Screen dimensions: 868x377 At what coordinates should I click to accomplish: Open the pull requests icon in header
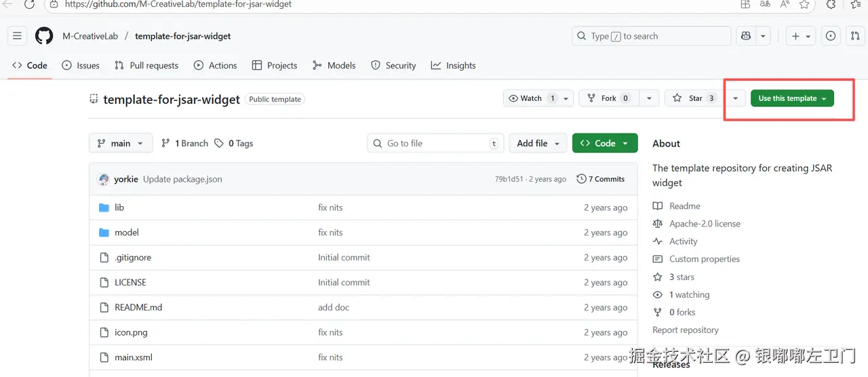855,36
